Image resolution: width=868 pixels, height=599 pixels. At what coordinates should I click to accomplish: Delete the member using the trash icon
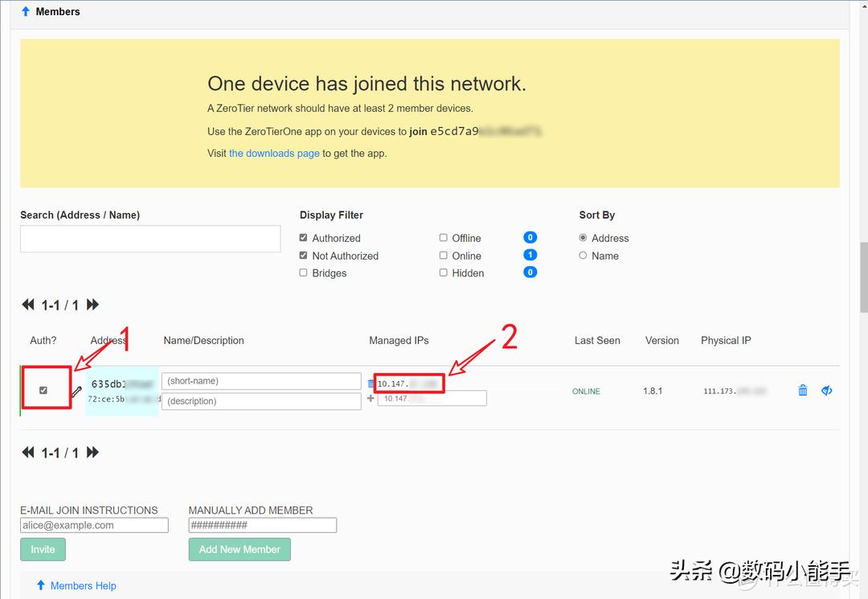click(802, 390)
